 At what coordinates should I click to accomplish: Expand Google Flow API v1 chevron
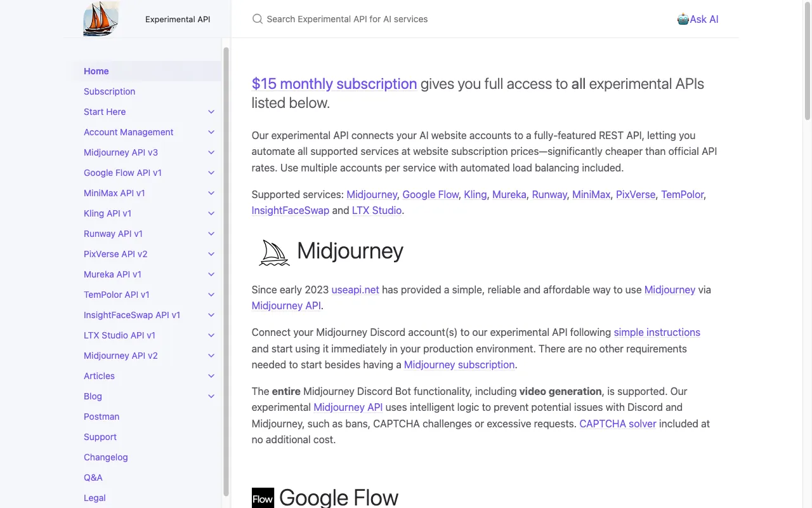coord(211,173)
